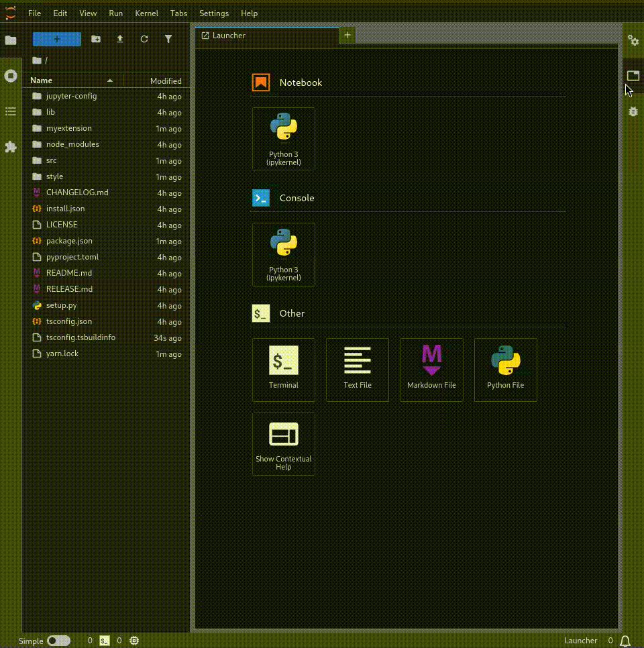Image resolution: width=644 pixels, height=648 pixels.
Task: Open the Tabs menu
Action: pyautogui.click(x=178, y=13)
